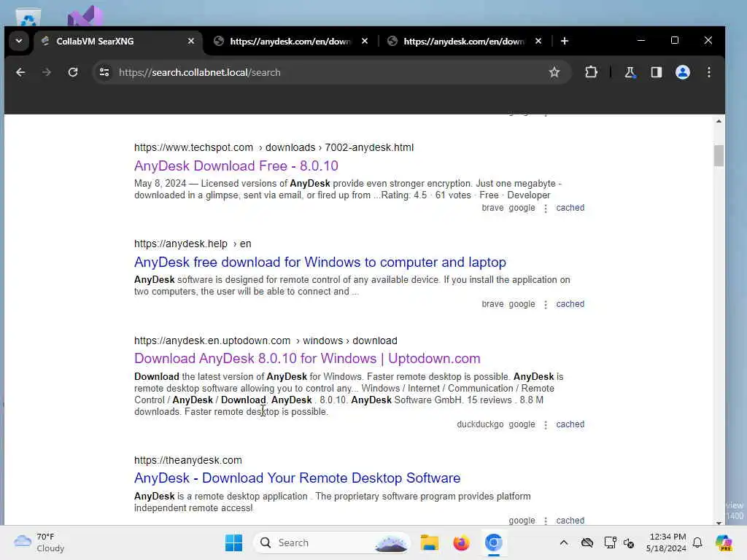Open cached version of anydesk.help result
Screen dimensions: 747x560
[570, 304]
